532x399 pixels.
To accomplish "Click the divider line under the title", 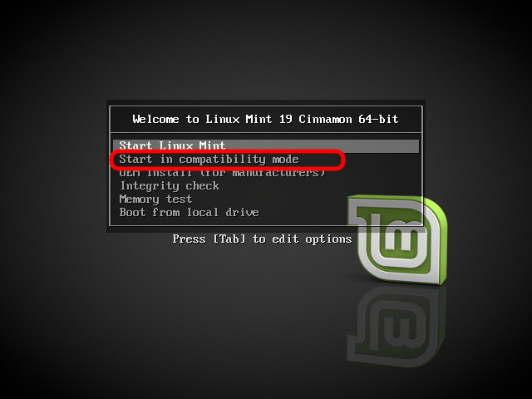I will click(x=266, y=133).
